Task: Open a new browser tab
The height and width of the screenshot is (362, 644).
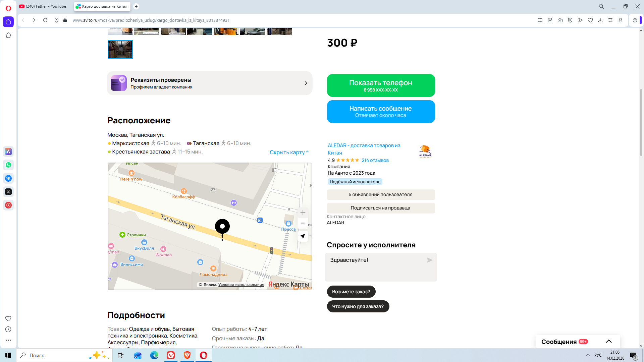Action: pyautogui.click(x=136, y=6)
